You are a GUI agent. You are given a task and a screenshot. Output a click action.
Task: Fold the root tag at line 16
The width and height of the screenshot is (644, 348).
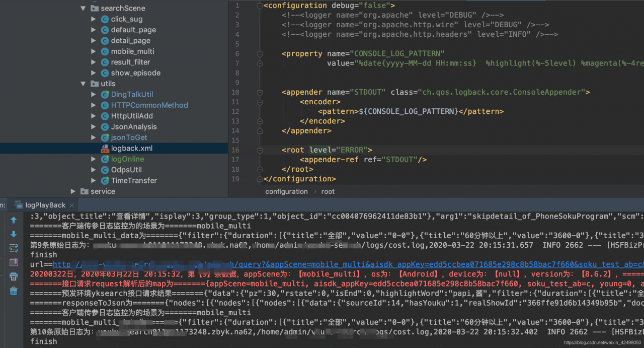pos(260,150)
